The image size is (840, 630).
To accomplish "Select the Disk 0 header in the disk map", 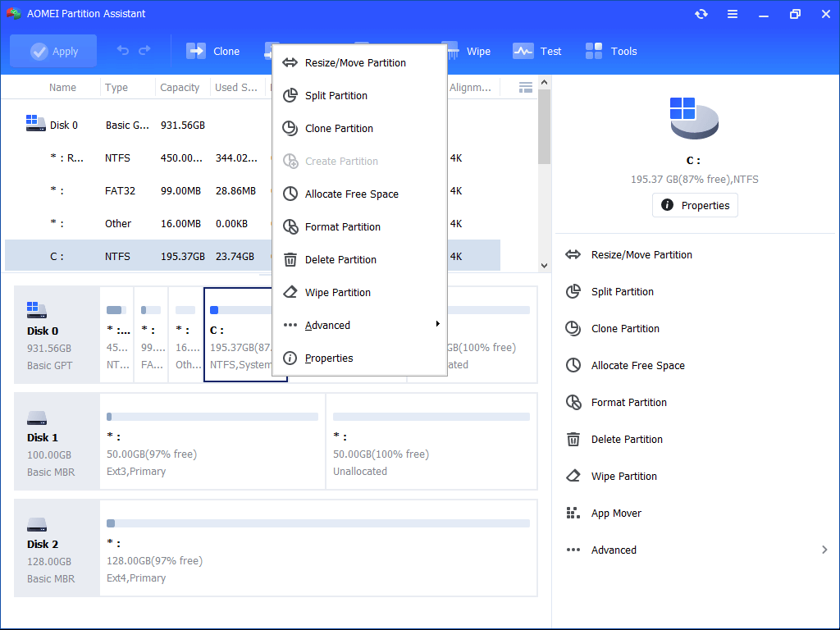I will click(x=57, y=335).
